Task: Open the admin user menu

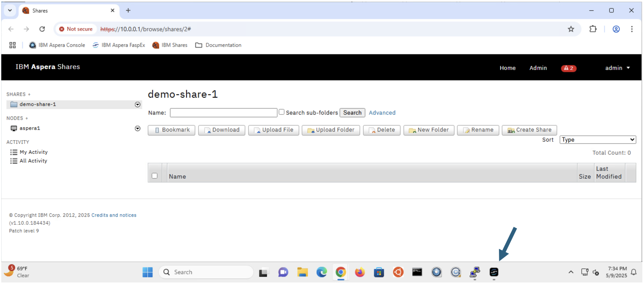Action: tap(618, 68)
